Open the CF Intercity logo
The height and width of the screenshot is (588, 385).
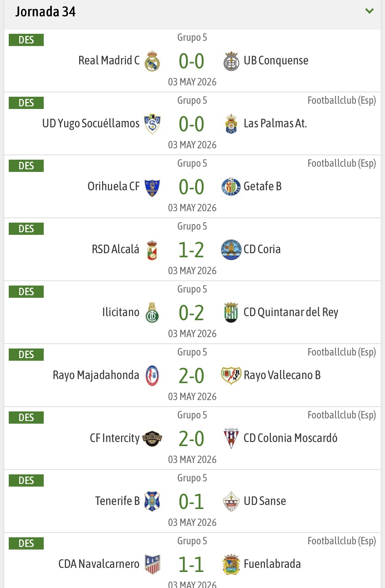(152, 439)
